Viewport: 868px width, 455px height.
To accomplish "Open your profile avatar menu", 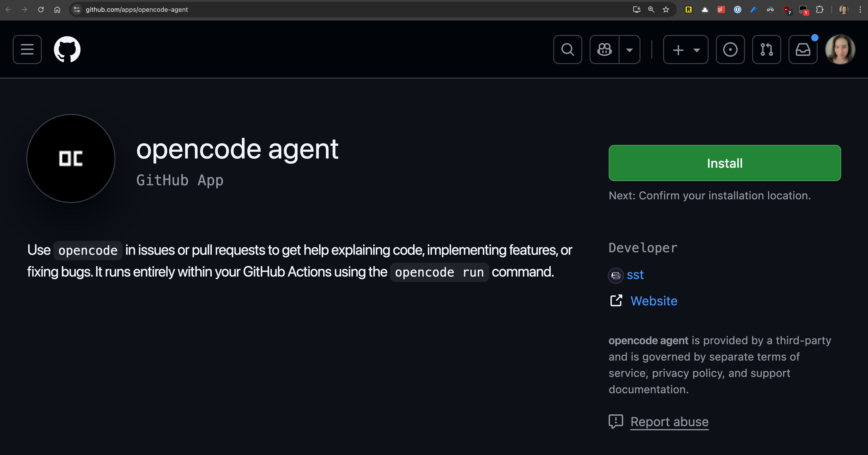I will 840,49.
